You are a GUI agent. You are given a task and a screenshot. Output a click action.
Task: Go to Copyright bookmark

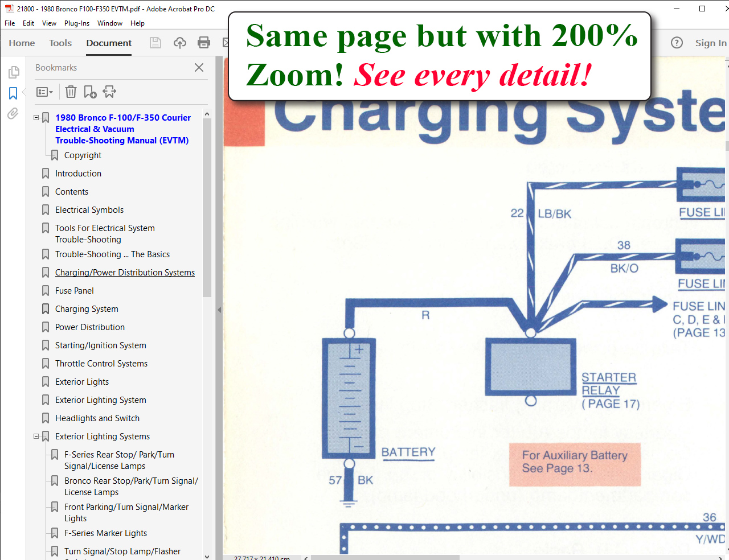click(83, 155)
